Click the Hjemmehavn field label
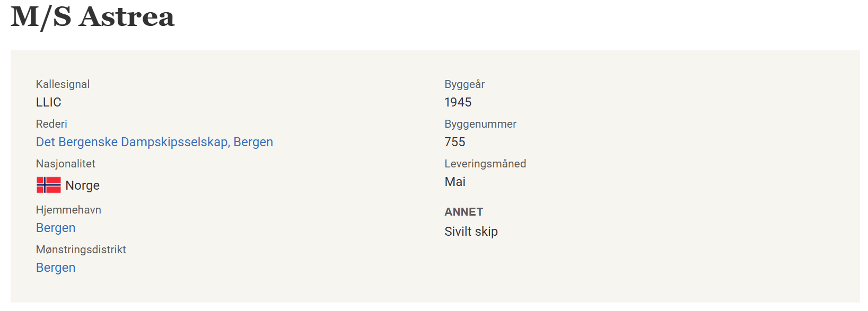 pyautogui.click(x=68, y=210)
